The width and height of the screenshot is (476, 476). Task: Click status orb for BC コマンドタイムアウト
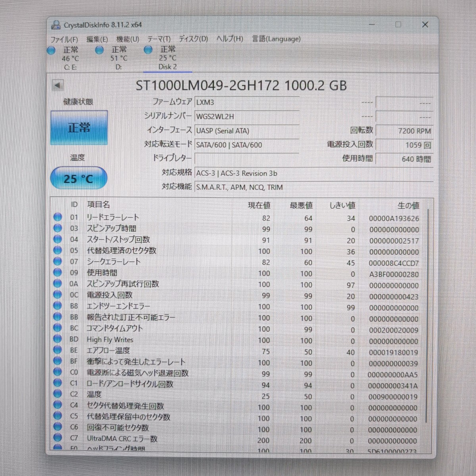pyautogui.click(x=58, y=328)
